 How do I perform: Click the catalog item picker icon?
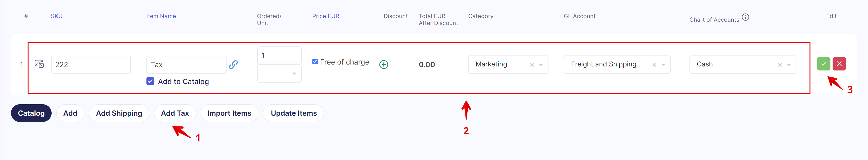coord(39,64)
